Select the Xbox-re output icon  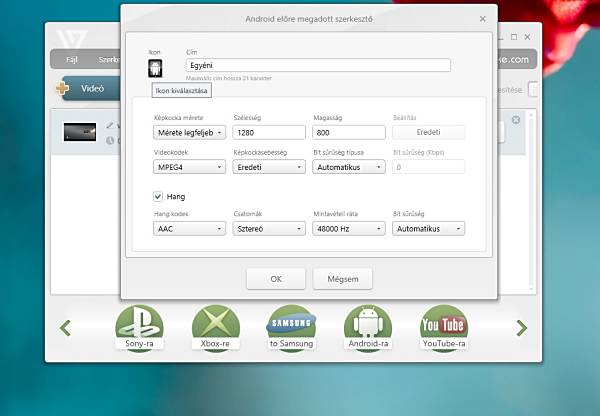click(215, 328)
